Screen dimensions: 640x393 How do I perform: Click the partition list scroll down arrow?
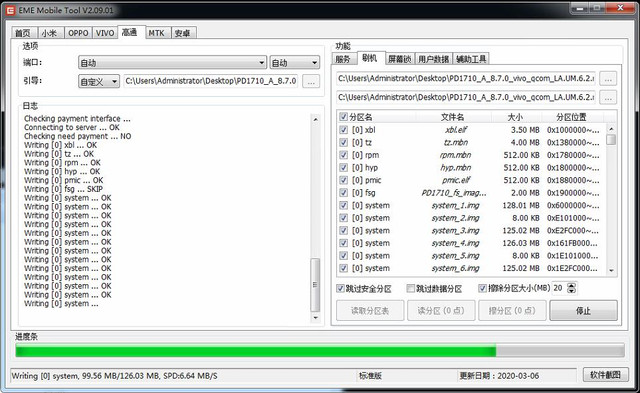point(611,270)
